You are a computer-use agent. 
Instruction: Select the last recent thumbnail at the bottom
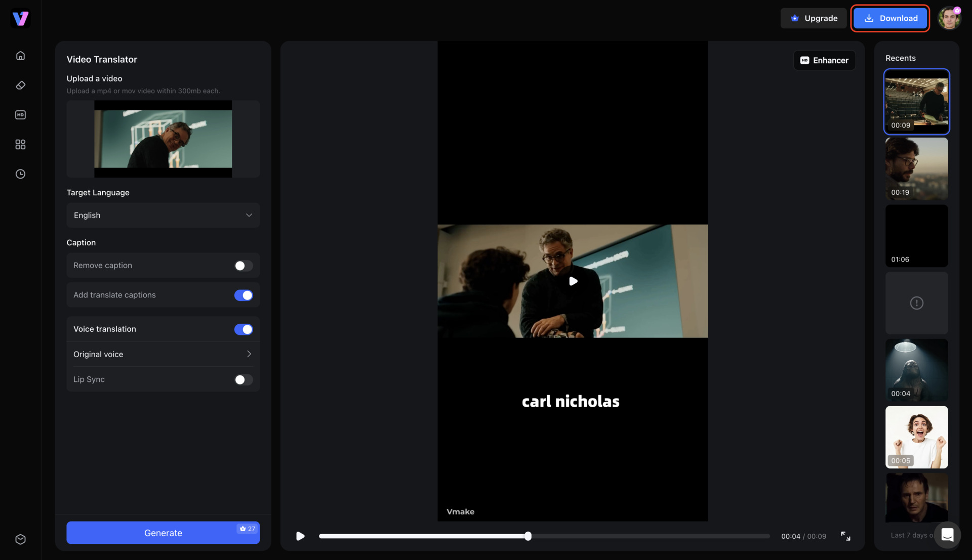(x=916, y=498)
